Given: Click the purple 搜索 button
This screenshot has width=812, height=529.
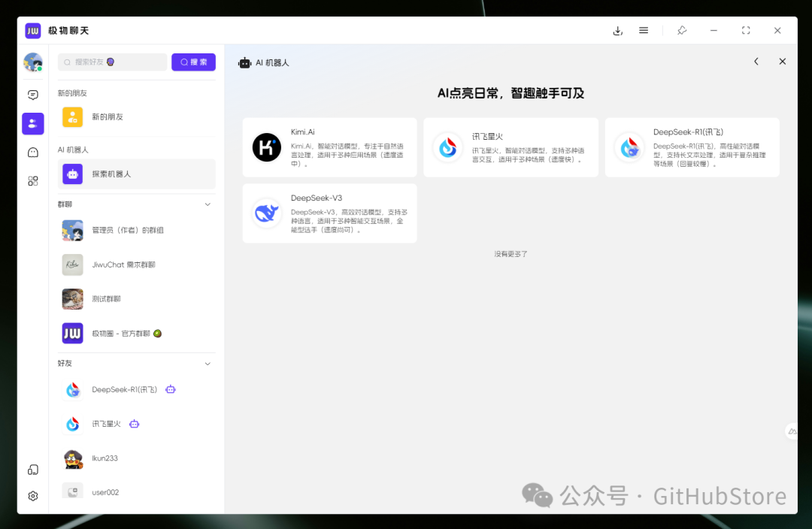Looking at the screenshot, I should tap(194, 62).
